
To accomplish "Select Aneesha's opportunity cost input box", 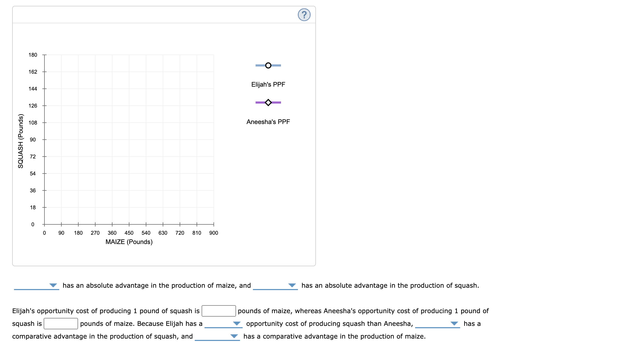I will [60, 323].
